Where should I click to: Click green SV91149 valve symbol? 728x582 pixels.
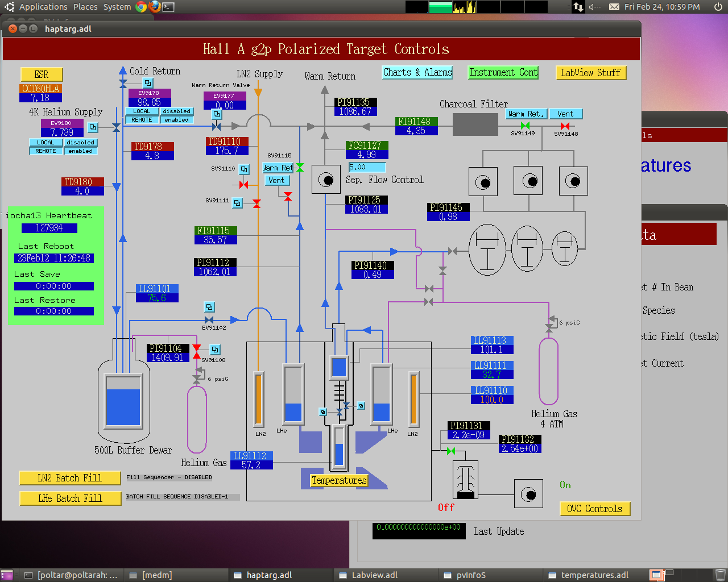coord(525,126)
